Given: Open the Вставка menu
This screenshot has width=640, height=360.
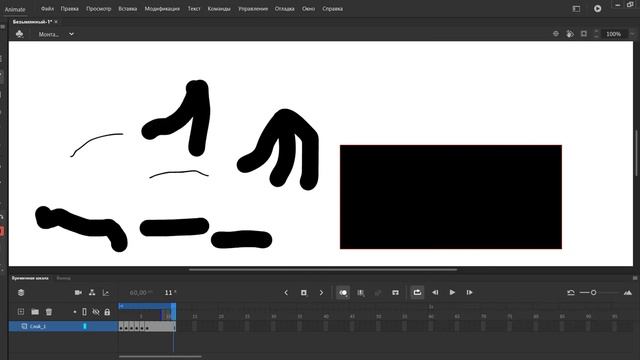Looking at the screenshot, I should [127, 9].
